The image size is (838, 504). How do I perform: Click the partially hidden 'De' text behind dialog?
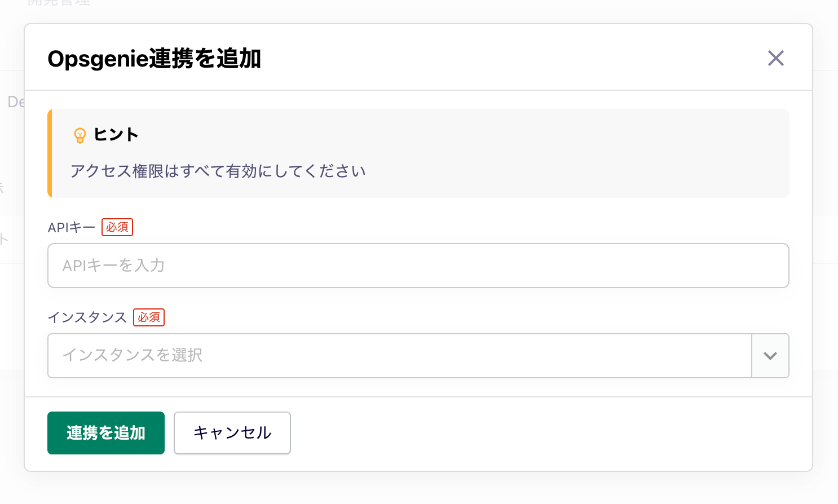pos(15,102)
